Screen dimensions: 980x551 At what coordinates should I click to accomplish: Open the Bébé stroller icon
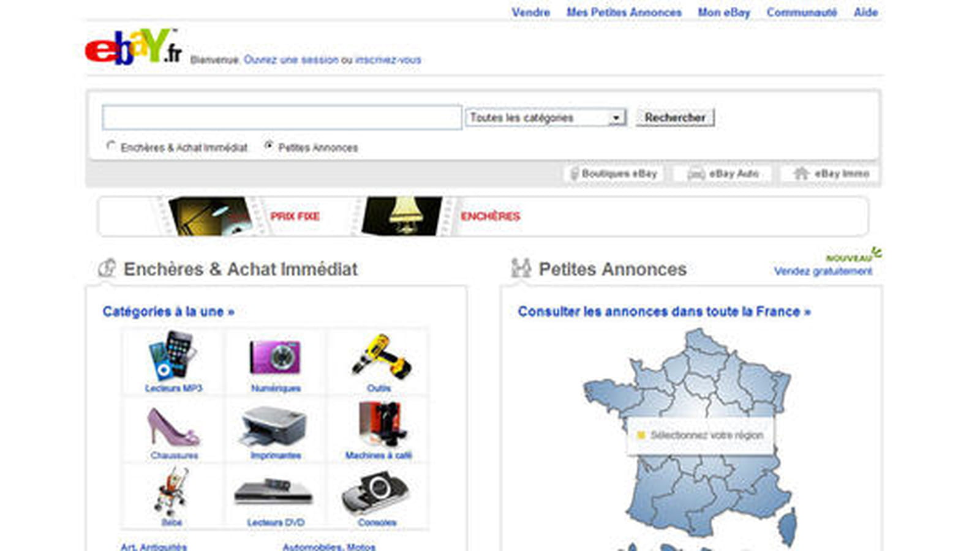click(170, 492)
